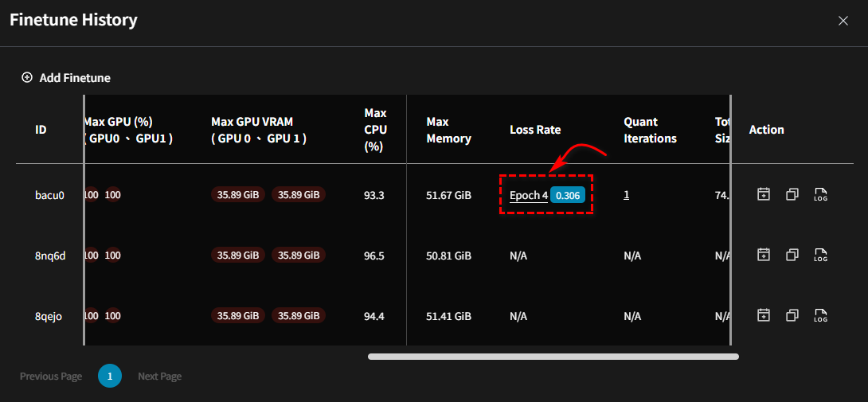Open the Epoch 4 loss rate link
The image size is (868, 402).
tap(528, 195)
